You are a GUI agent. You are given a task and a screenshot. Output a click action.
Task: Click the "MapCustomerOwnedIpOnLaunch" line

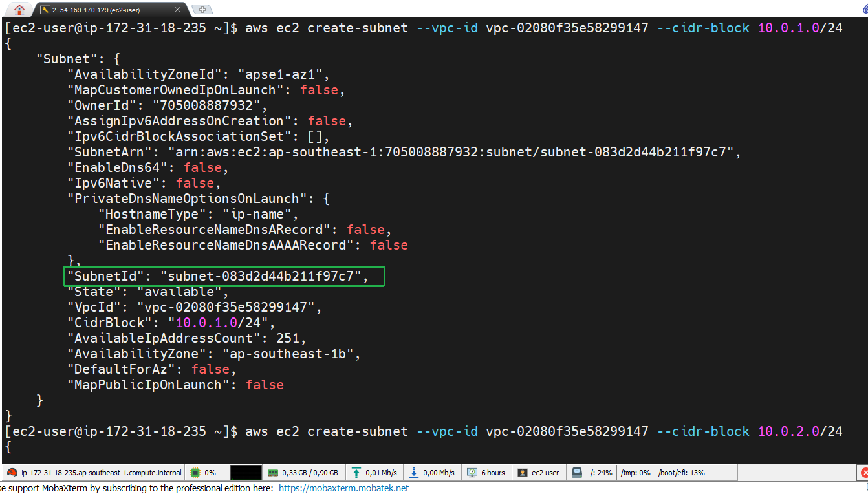206,90
